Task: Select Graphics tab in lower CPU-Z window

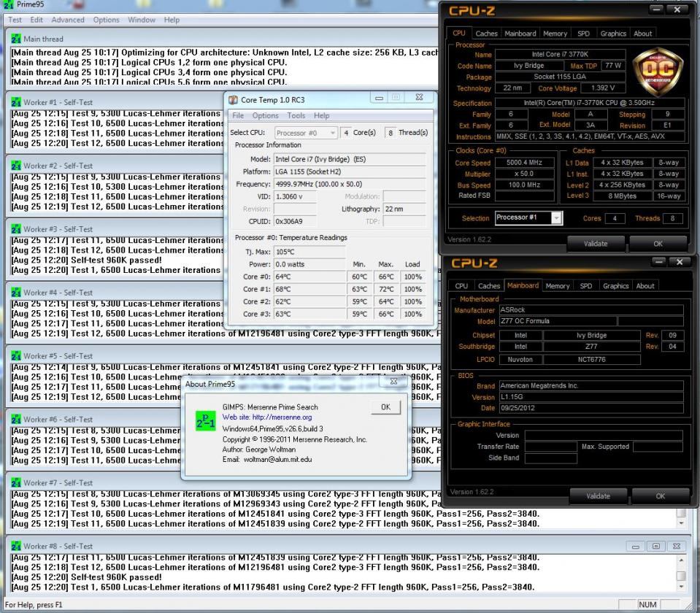Action: [615, 286]
